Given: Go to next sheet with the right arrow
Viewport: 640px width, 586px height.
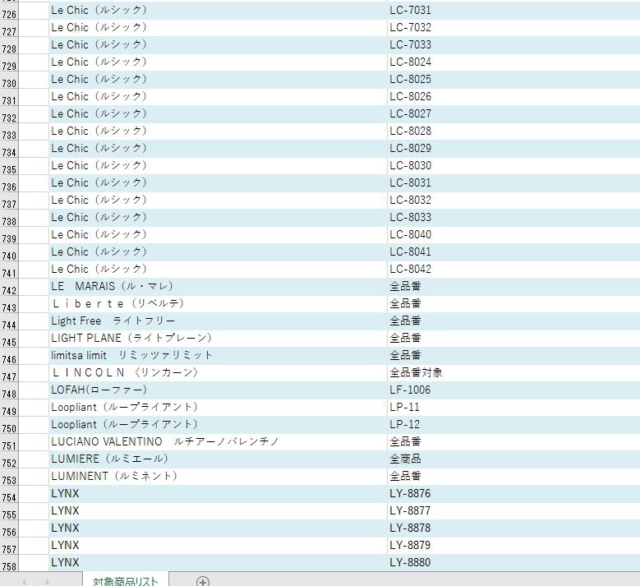Looking at the screenshot, I should point(47,582).
